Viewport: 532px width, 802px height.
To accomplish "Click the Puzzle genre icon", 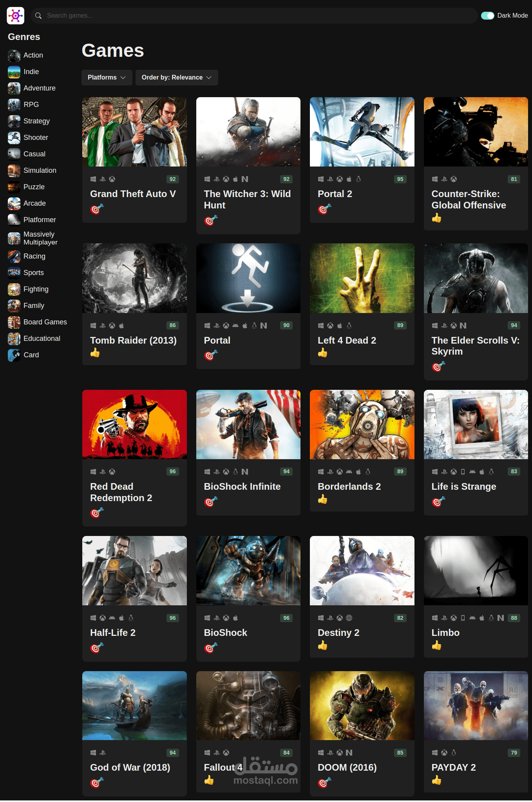I will point(14,187).
